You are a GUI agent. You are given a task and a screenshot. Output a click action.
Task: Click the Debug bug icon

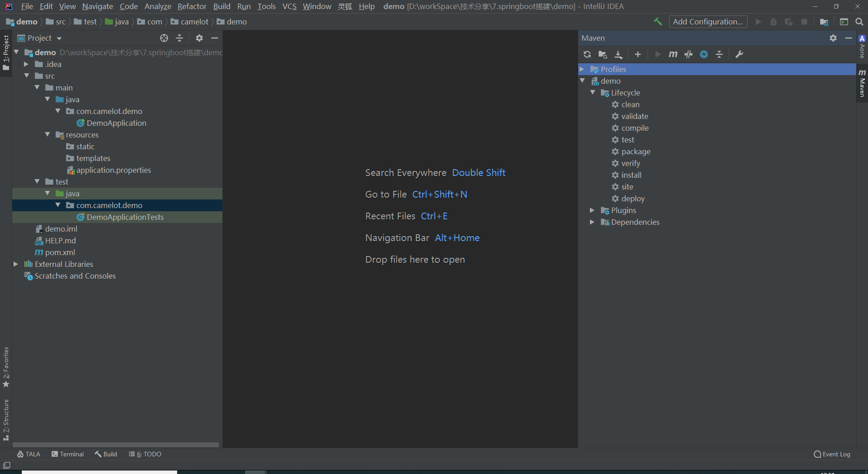pyautogui.click(x=774, y=22)
